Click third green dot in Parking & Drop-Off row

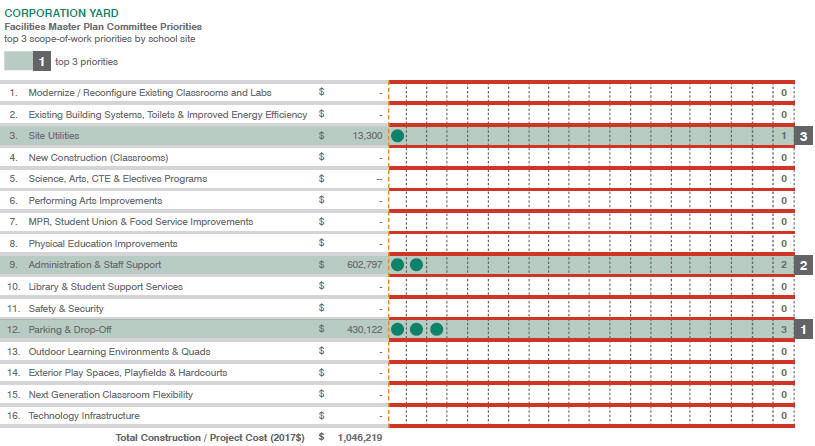point(436,329)
